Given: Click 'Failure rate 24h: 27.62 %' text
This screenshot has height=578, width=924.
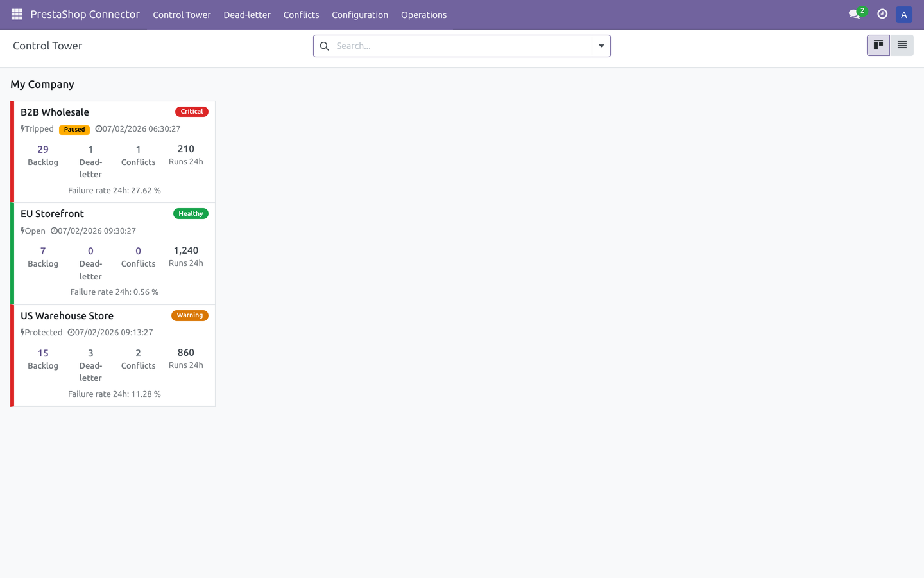Looking at the screenshot, I should coord(114,191).
